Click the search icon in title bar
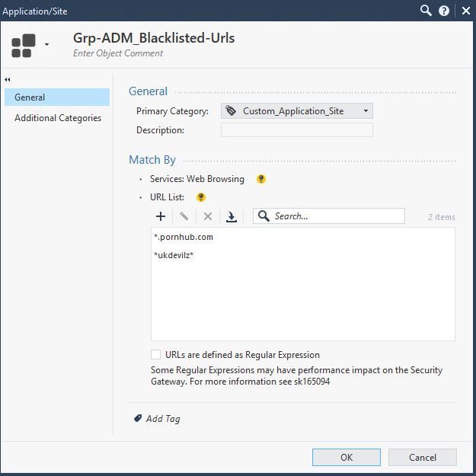The width and height of the screenshot is (476, 476). (x=426, y=11)
